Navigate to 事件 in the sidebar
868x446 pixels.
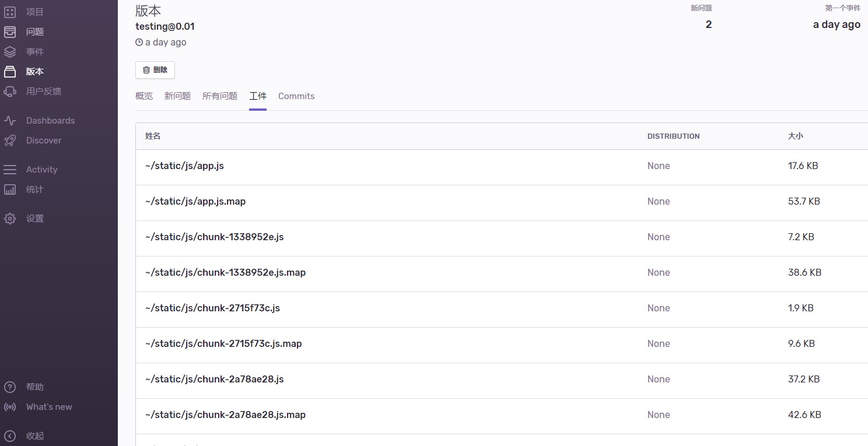coord(35,51)
